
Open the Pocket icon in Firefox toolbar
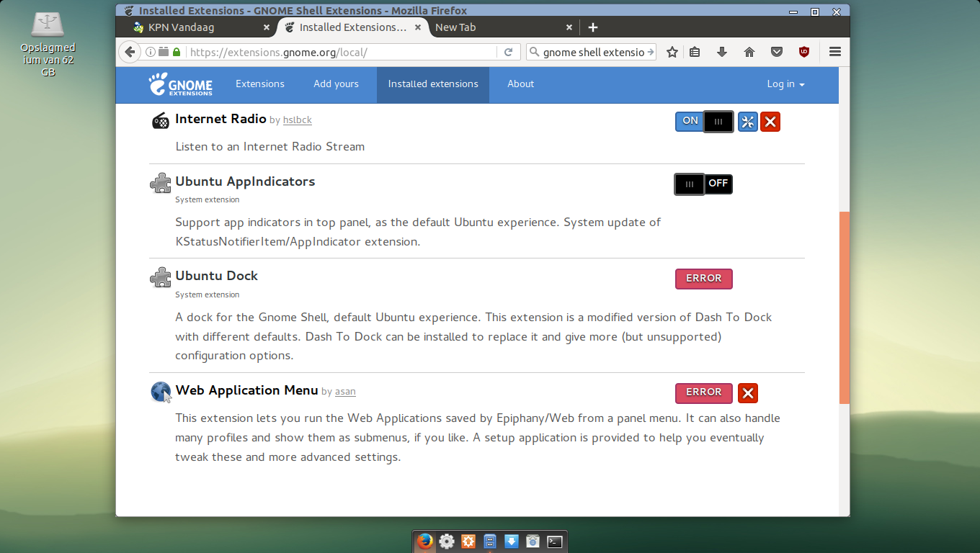pos(777,52)
